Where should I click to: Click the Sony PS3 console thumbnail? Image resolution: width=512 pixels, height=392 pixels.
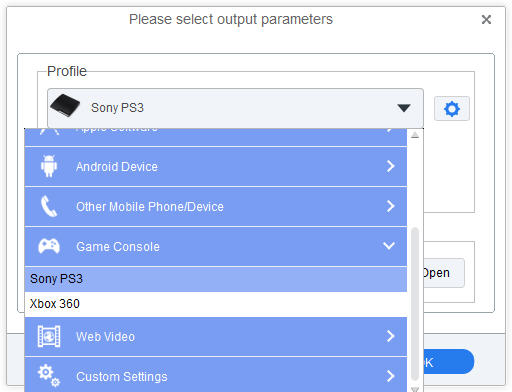tap(65, 106)
